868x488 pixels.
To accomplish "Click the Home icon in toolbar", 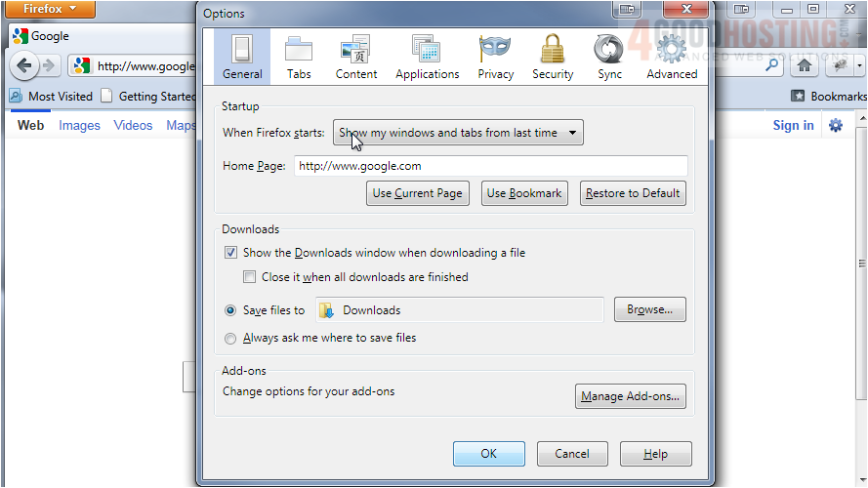I will [804, 65].
